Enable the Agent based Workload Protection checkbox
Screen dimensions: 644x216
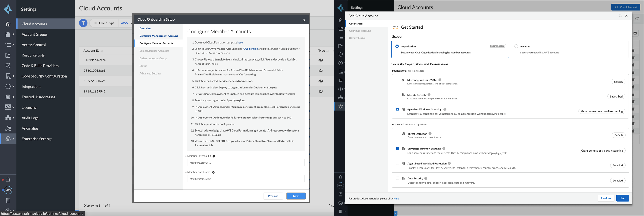coord(397,163)
